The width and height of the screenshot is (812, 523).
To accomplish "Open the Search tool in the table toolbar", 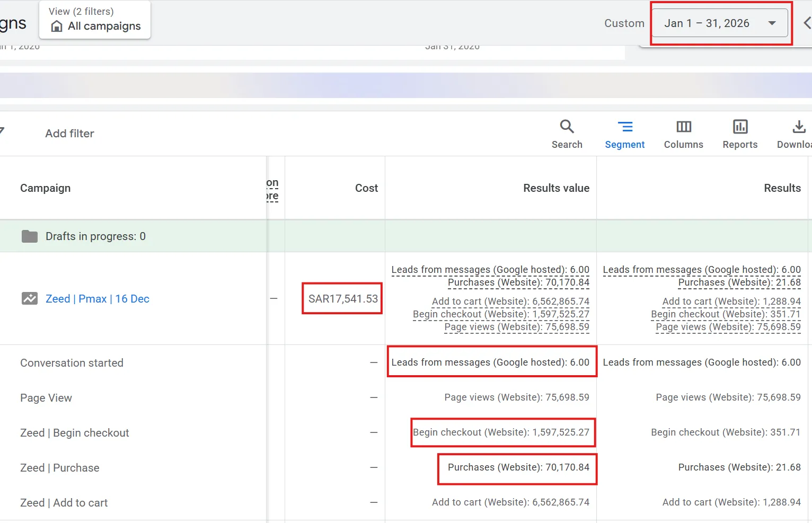I will pyautogui.click(x=567, y=135).
